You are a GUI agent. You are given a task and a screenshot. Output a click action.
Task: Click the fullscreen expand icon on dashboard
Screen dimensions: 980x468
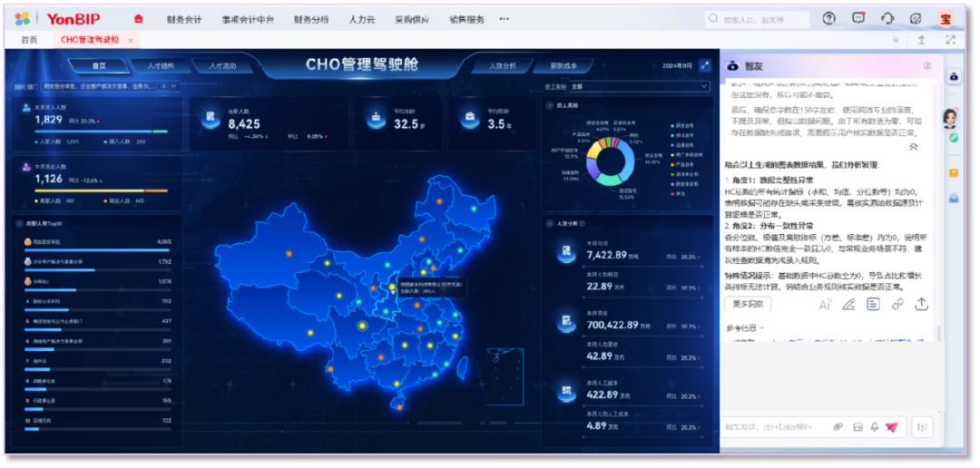click(x=704, y=66)
